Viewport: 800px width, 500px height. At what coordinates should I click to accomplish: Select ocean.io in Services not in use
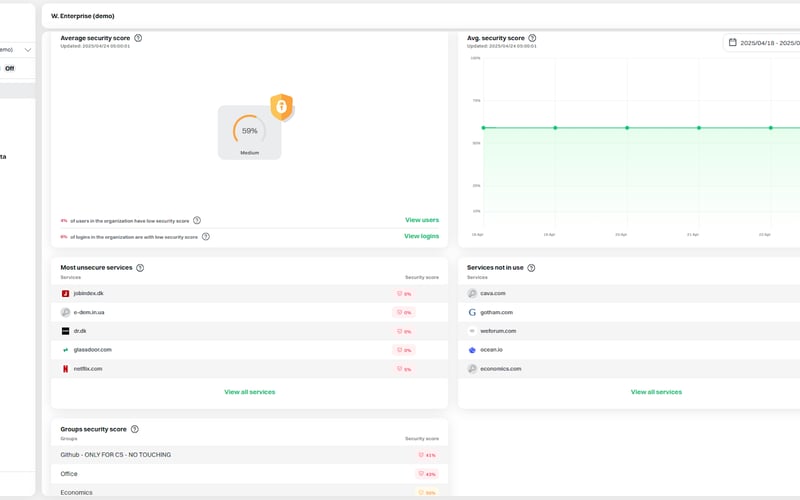(629, 350)
